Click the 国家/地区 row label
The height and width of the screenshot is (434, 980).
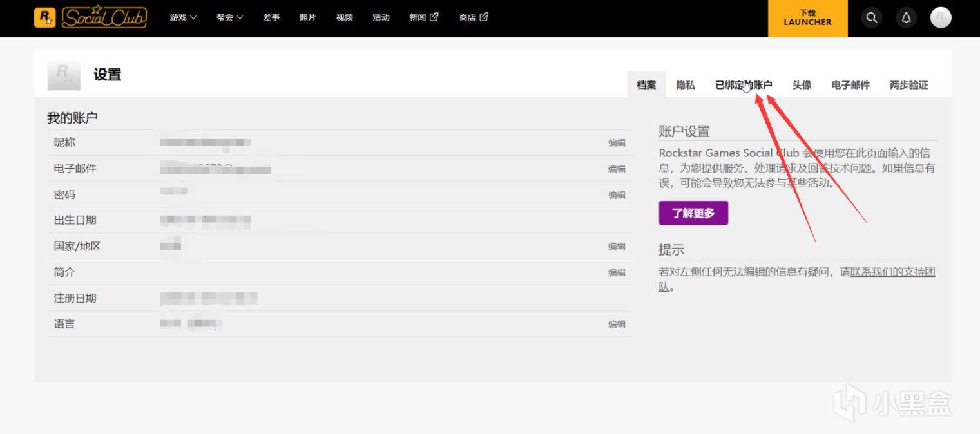pyautogui.click(x=77, y=246)
